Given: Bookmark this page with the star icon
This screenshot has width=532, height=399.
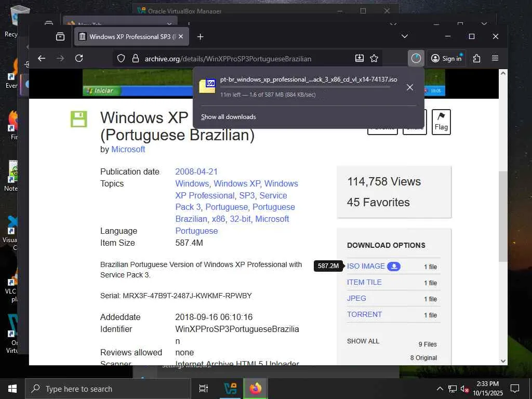Looking at the screenshot, I should 374,58.
